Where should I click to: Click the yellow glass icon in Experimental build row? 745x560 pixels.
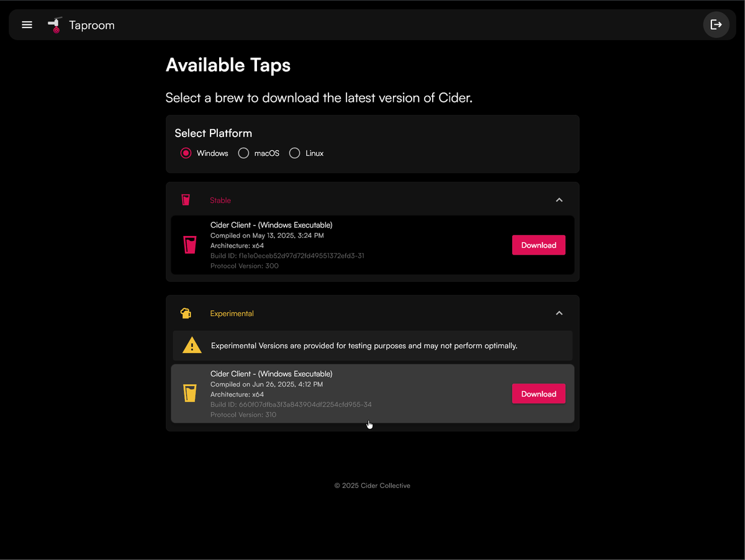[190, 394]
